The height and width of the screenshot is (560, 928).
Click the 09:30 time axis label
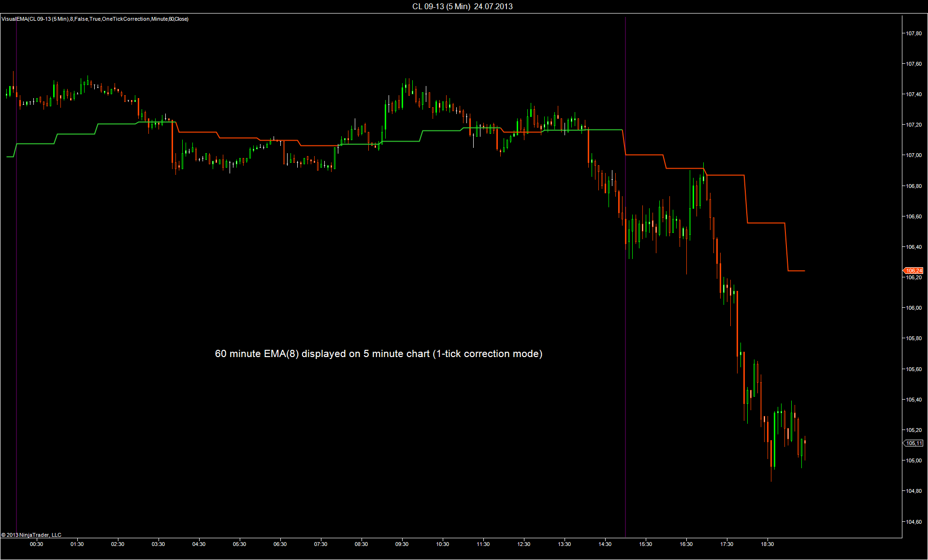402,544
